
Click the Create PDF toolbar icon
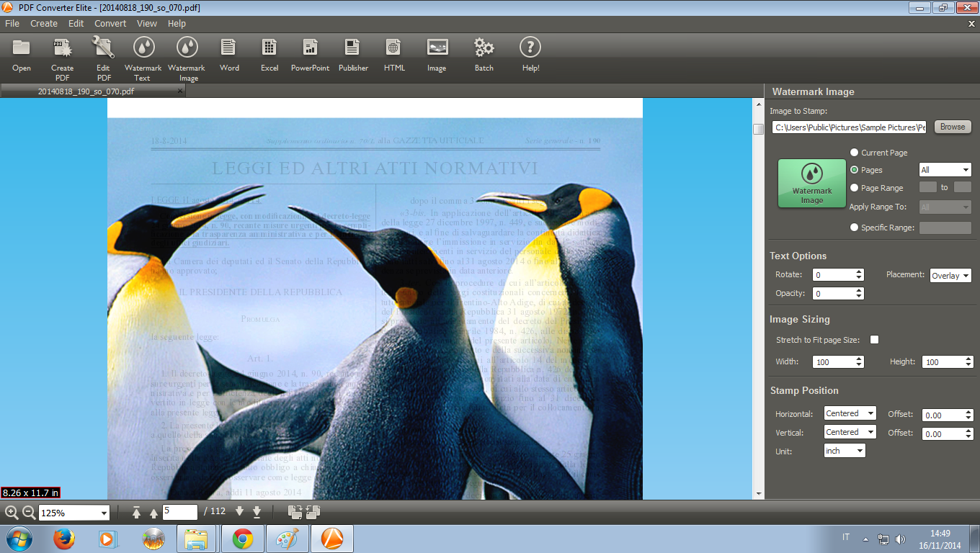click(x=62, y=49)
